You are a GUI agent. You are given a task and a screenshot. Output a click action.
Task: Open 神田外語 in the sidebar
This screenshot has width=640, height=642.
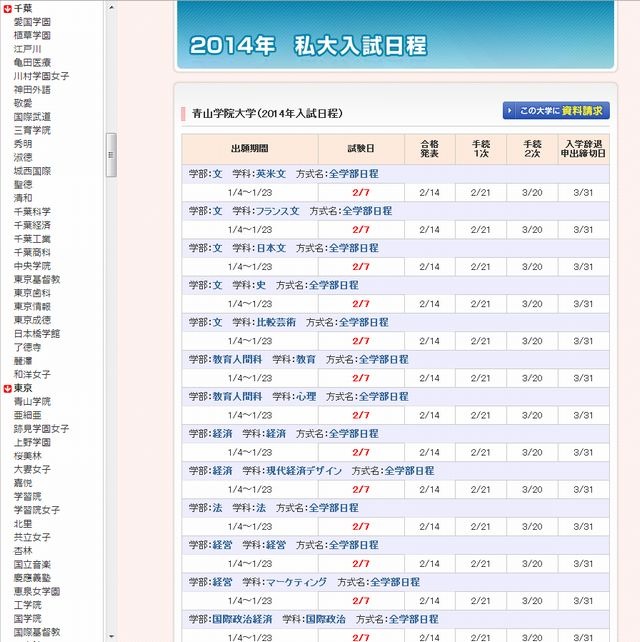click(x=32, y=89)
